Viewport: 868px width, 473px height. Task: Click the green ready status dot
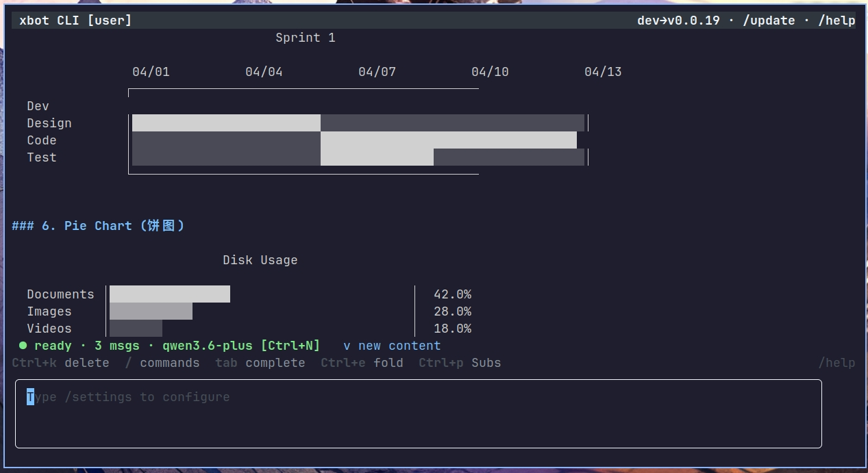[x=23, y=346]
